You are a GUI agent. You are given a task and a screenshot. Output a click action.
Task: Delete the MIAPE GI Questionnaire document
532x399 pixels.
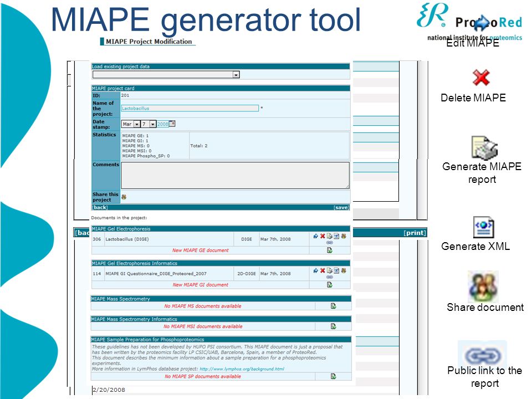click(x=323, y=271)
